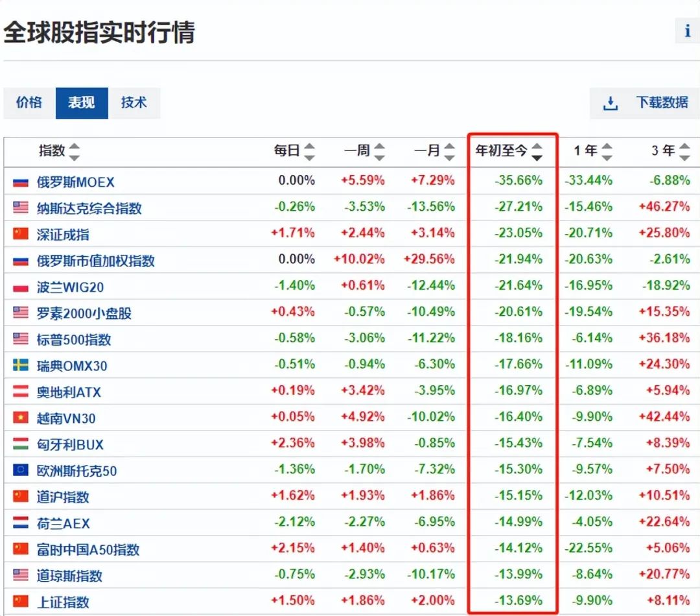Viewport: 700px width, 616px height.
Task: Open the 纳斯达克综合指数 link
Action: coord(89,208)
